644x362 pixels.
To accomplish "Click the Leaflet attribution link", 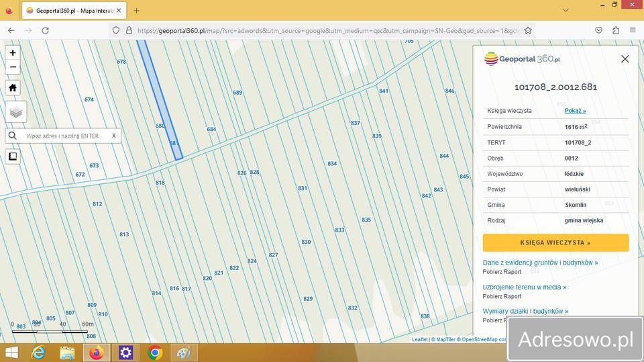I will (420, 339).
